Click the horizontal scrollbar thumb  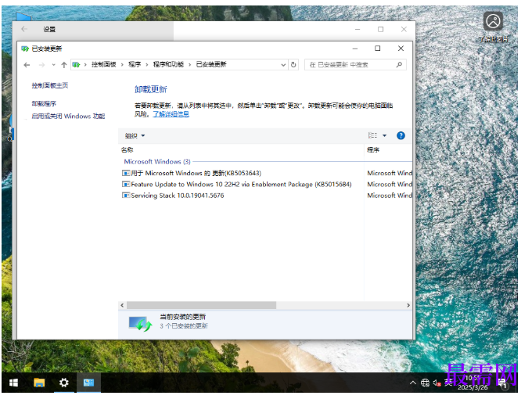click(201, 305)
